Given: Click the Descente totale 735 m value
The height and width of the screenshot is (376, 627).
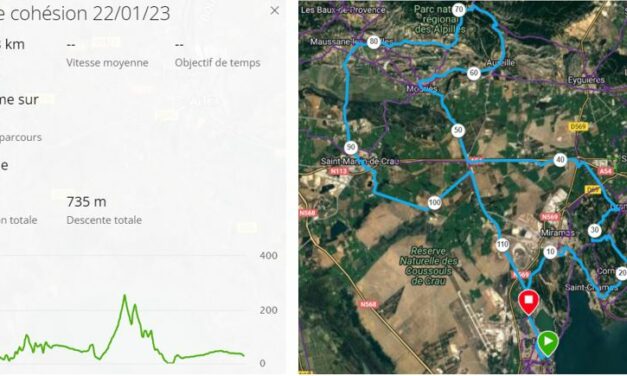Looking at the screenshot, I should (86, 202).
